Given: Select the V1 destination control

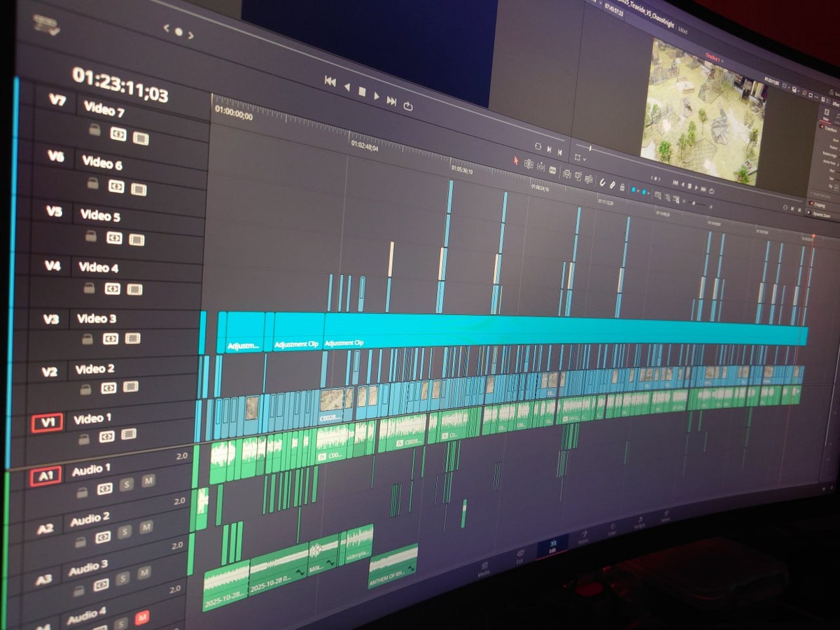Looking at the screenshot, I should point(47,422).
